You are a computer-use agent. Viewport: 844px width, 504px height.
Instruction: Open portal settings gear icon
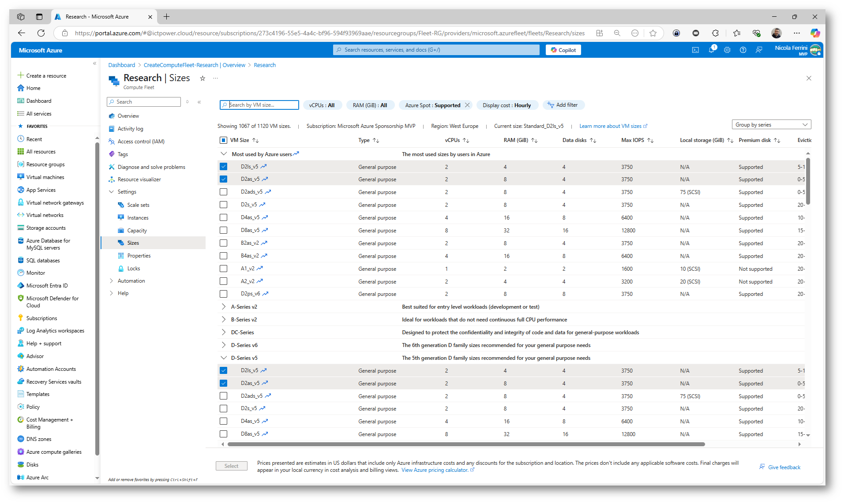coord(727,50)
